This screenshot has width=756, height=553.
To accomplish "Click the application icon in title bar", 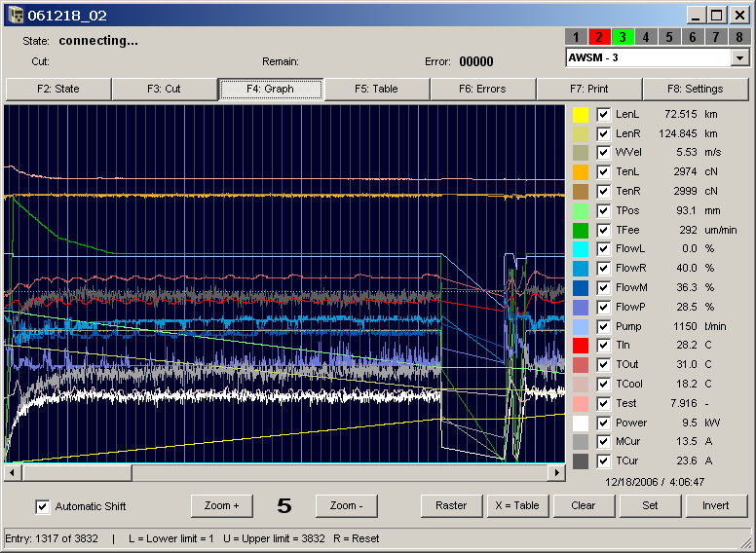I will click(x=16, y=15).
